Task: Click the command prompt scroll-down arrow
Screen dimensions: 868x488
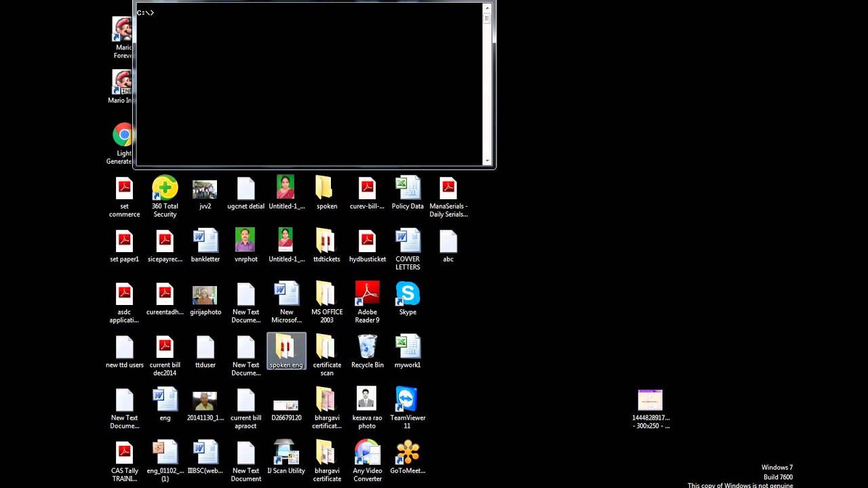Action: [x=487, y=161]
